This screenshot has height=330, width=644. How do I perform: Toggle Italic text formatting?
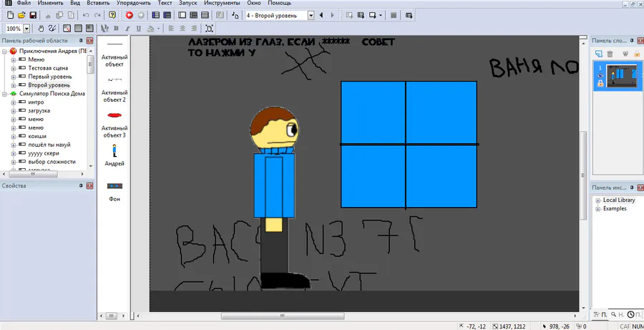[x=127, y=29]
